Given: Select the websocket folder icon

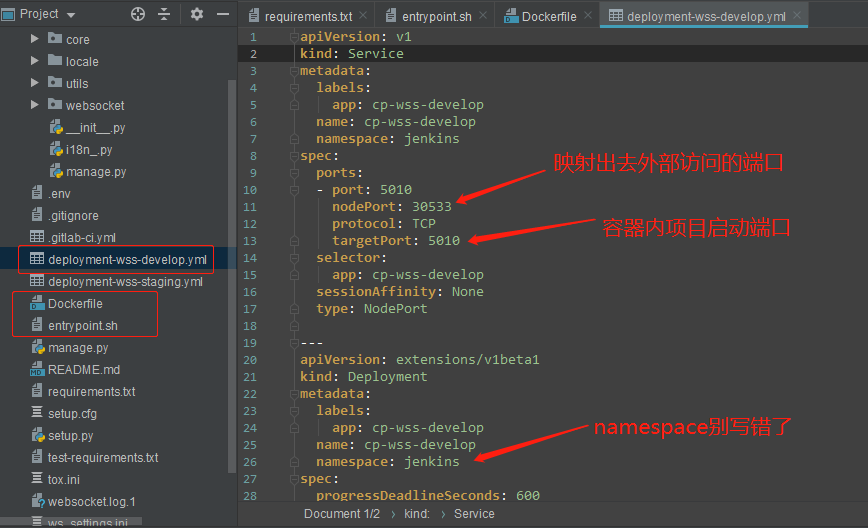Looking at the screenshot, I should 55,104.
